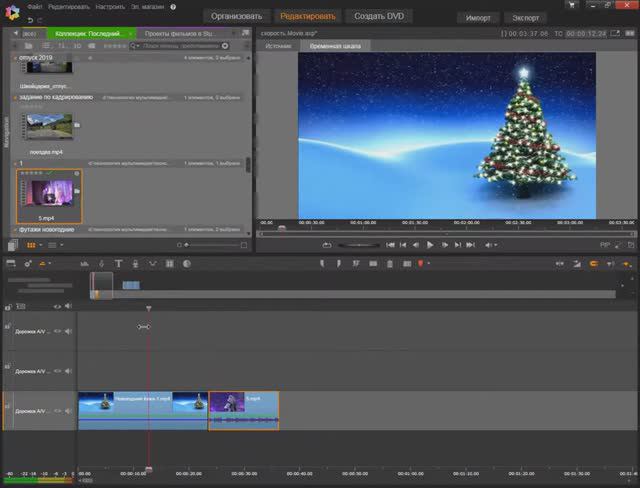
Task: Switch library to details list view
Action: coord(52,245)
